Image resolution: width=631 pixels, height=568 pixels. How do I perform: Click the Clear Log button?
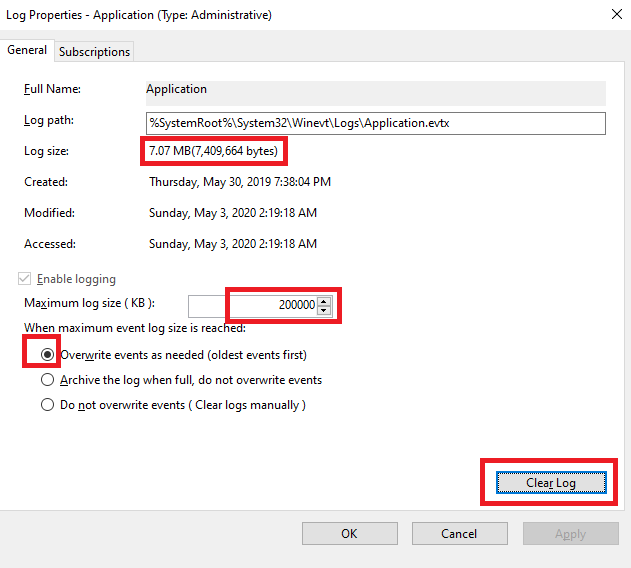pos(551,483)
